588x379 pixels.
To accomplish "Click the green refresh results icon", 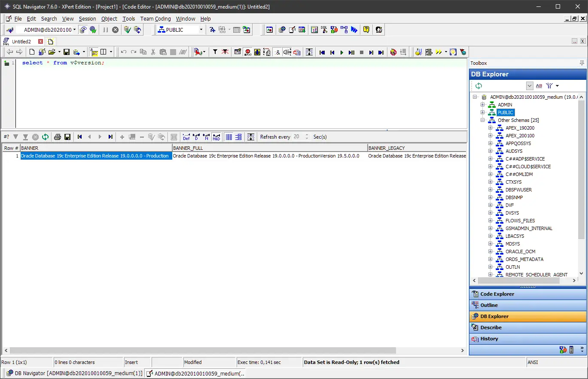I will (x=45, y=137).
